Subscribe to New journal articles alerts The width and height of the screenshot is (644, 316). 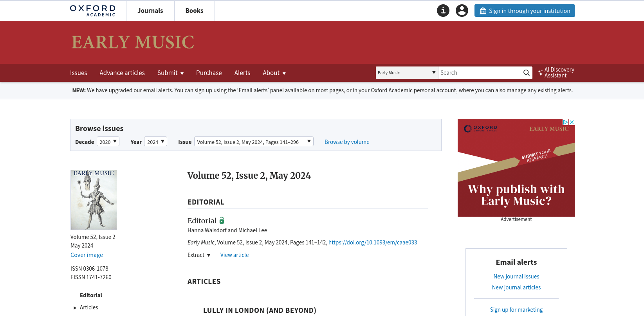click(x=516, y=287)
